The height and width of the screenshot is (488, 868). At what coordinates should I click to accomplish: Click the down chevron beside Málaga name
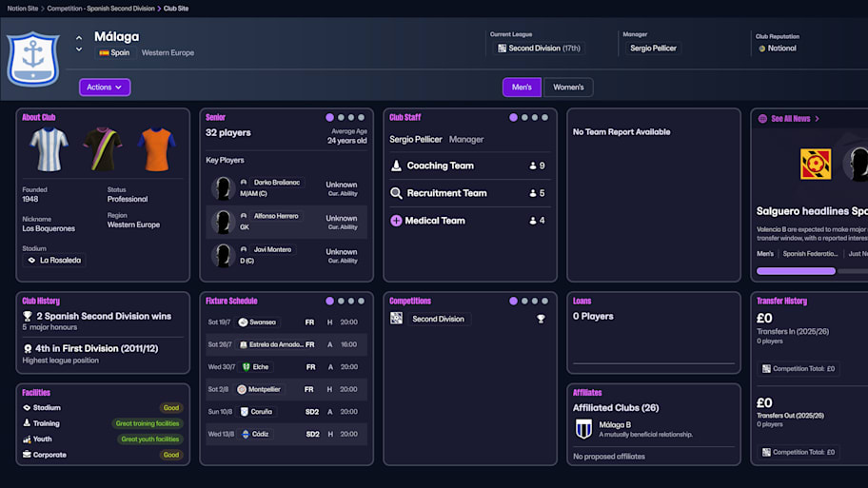[79, 49]
